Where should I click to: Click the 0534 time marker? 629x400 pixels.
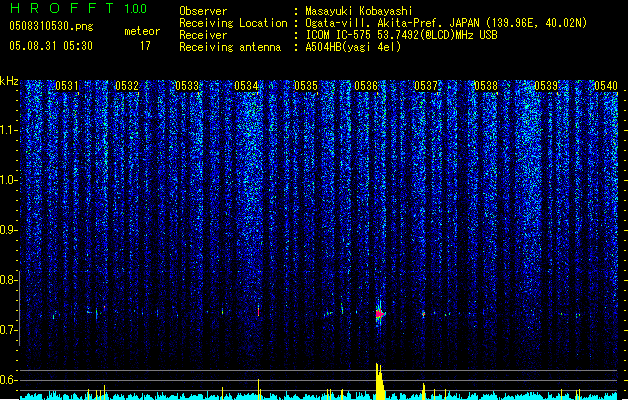coord(246,86)
